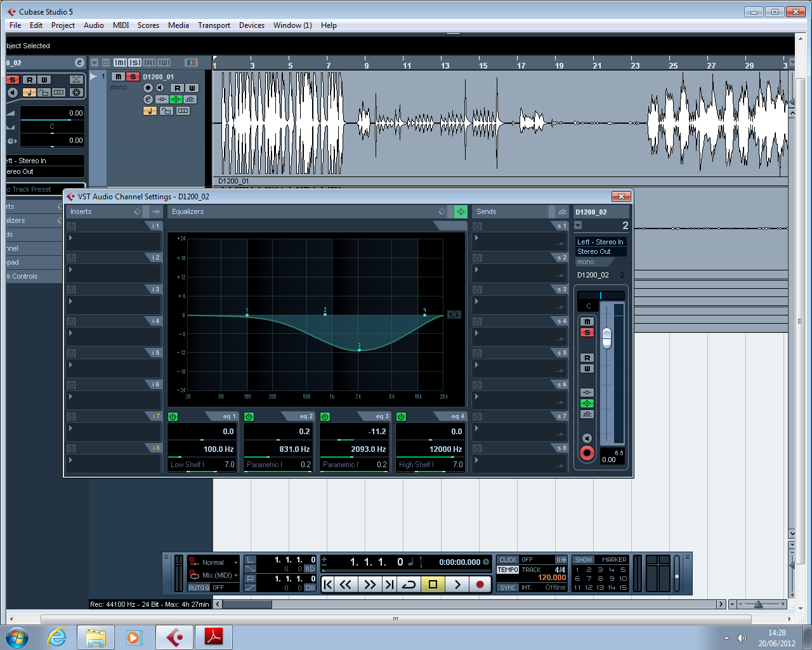Image resolution: width=812 pixels, height=650 pixels.
Task: Open the Transport menu
Action: pyautogui.click(x=214, y=25)
